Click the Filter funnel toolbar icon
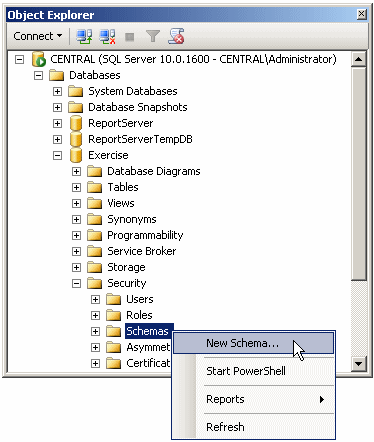The width and height of the screenshot is (374, 442). (153, 36)
